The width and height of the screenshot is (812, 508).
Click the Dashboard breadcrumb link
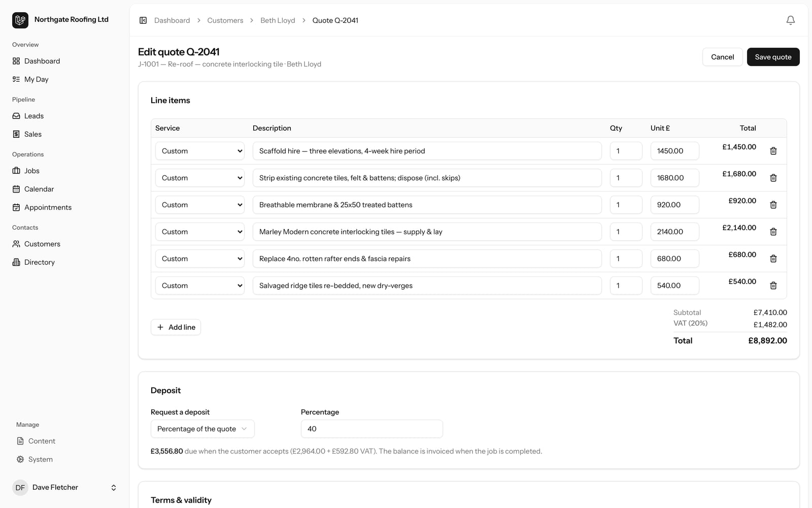[x=172, y=20]
